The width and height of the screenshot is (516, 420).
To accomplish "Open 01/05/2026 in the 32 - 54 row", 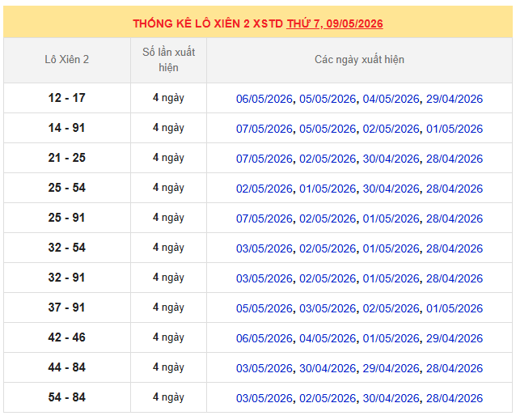I will 391,248.
